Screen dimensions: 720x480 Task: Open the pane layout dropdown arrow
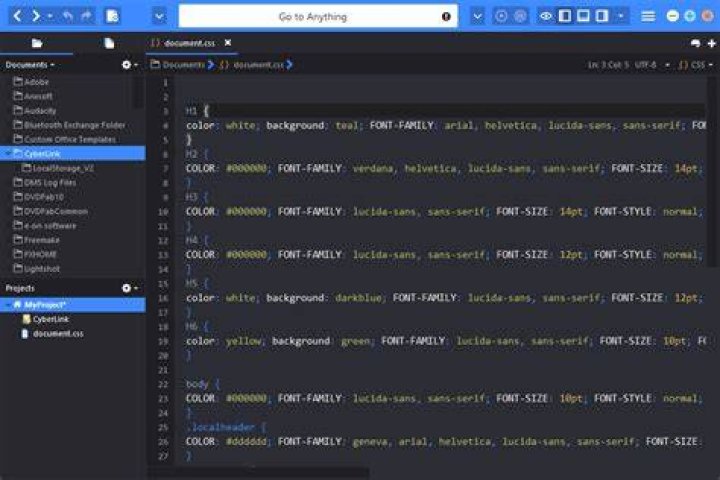tap(621, 17)
